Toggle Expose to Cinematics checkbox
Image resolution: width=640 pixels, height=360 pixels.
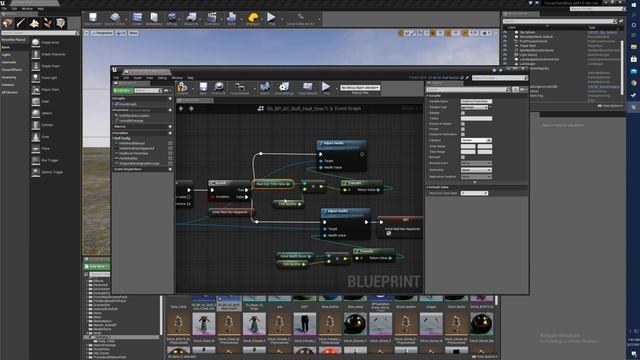point(463,134)
